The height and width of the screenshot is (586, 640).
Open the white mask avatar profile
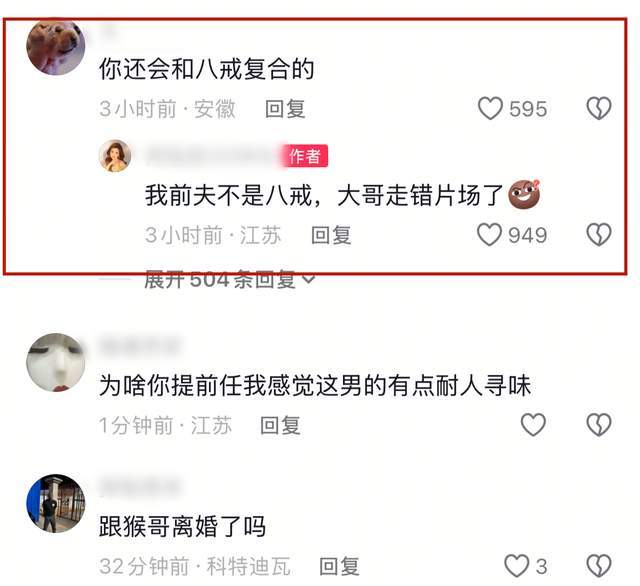point(56,362)
